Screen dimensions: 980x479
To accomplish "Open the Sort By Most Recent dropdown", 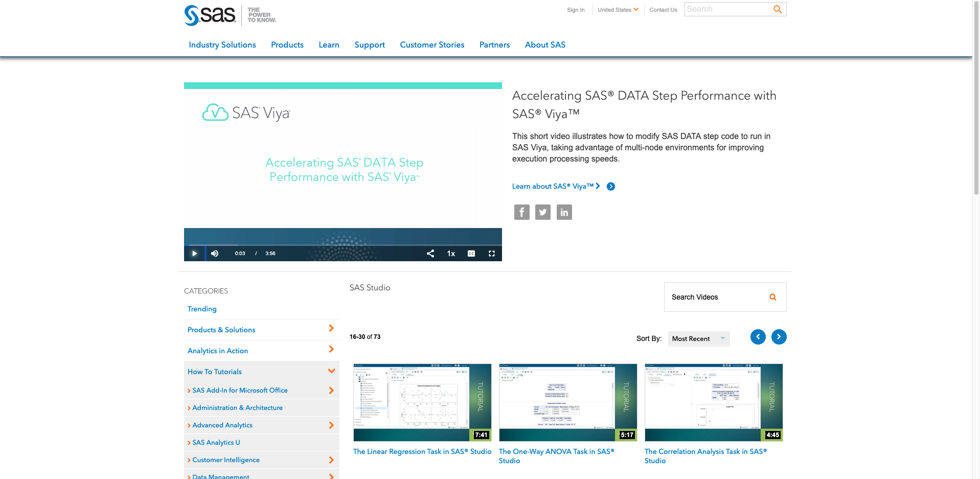I will (x=699, y=338).
